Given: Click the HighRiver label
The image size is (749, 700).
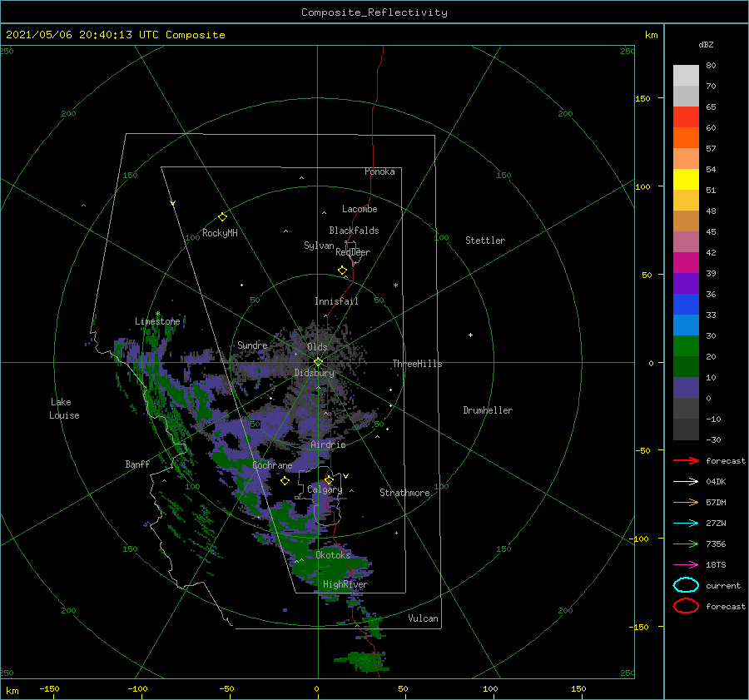Looking at the screenshot, I should 345,584.
